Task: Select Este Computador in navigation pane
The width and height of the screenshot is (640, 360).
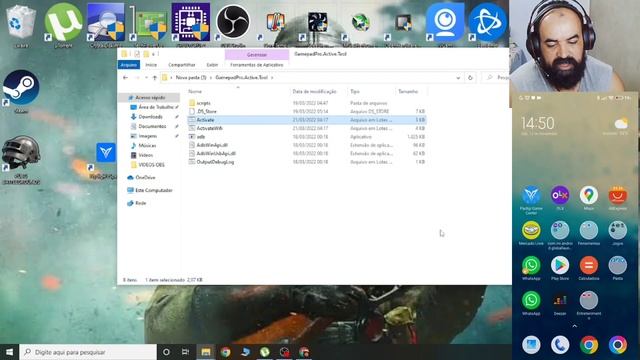Action: click(x=153, y=190)
